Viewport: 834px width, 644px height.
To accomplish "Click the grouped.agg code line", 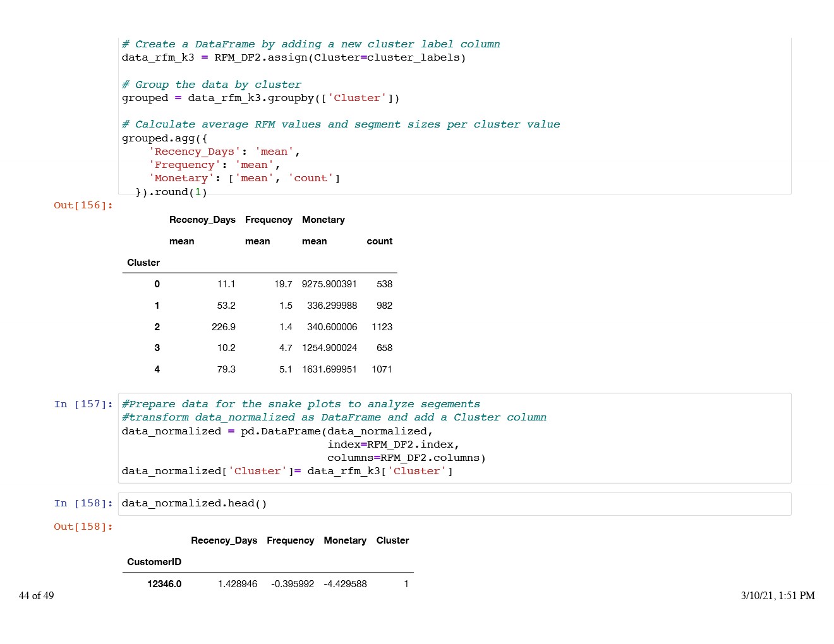I will (164, 138).
